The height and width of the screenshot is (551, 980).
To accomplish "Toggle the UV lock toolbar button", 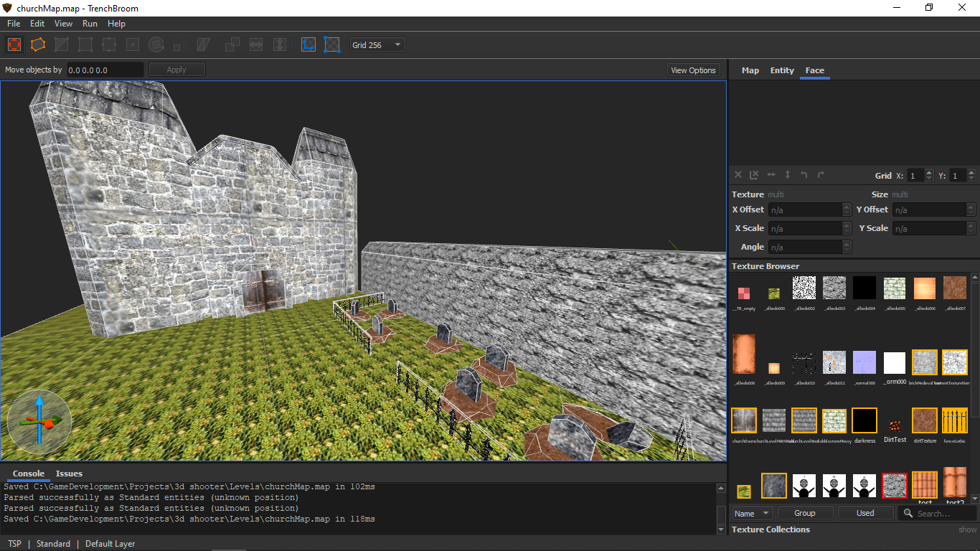I will pyautogui.click(x=331, y=44).
